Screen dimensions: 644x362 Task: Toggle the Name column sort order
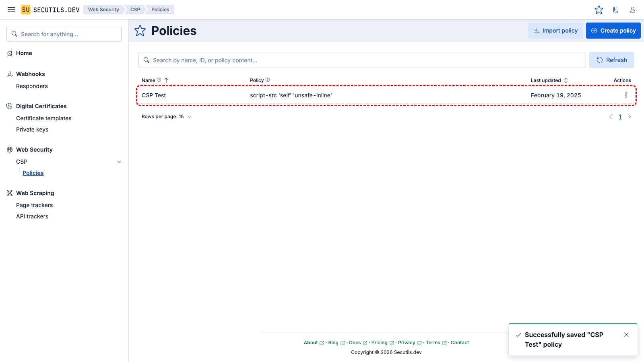pos(167,80)
